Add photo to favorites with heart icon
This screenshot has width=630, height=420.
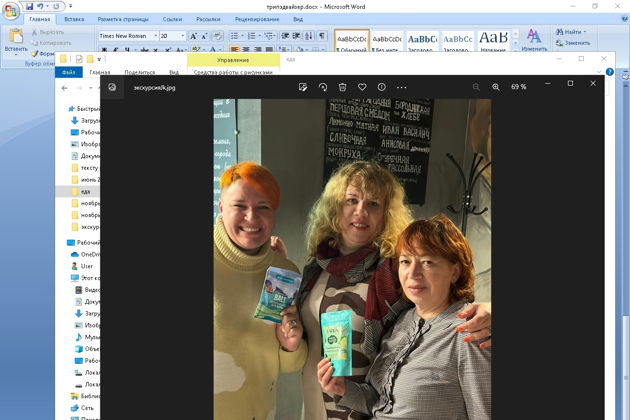362,87
